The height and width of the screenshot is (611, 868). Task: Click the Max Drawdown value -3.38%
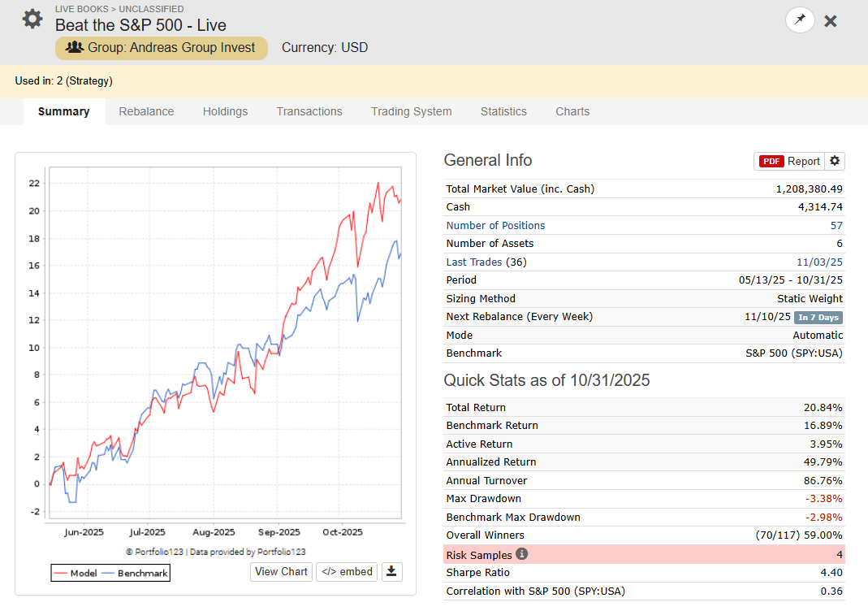[823, 499]
